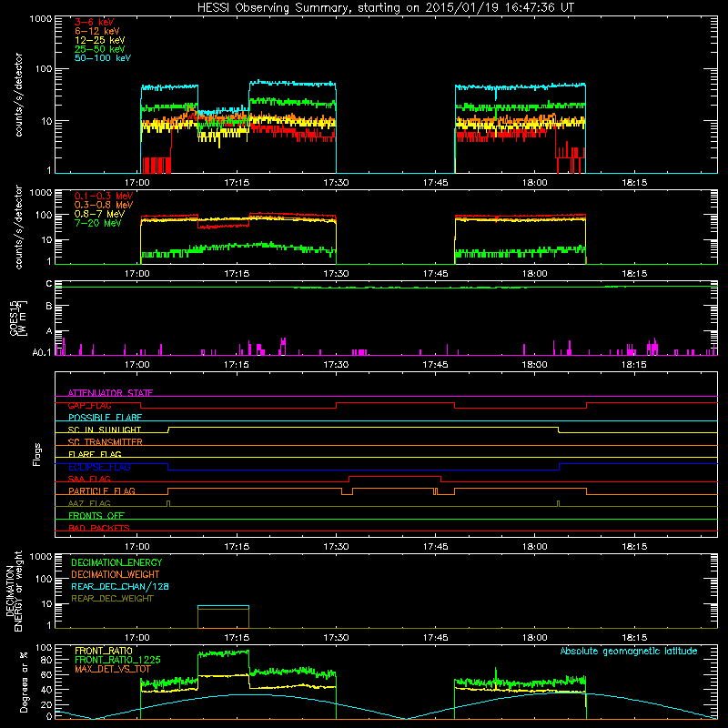Select the PARTICLE_FLAG label

click(x=102, y=490)
